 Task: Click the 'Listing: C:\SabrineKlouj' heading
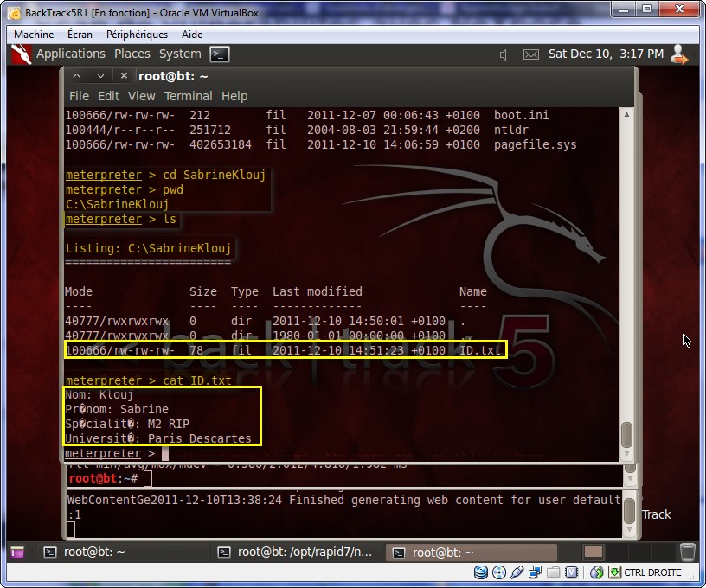[x=148, y=248]
